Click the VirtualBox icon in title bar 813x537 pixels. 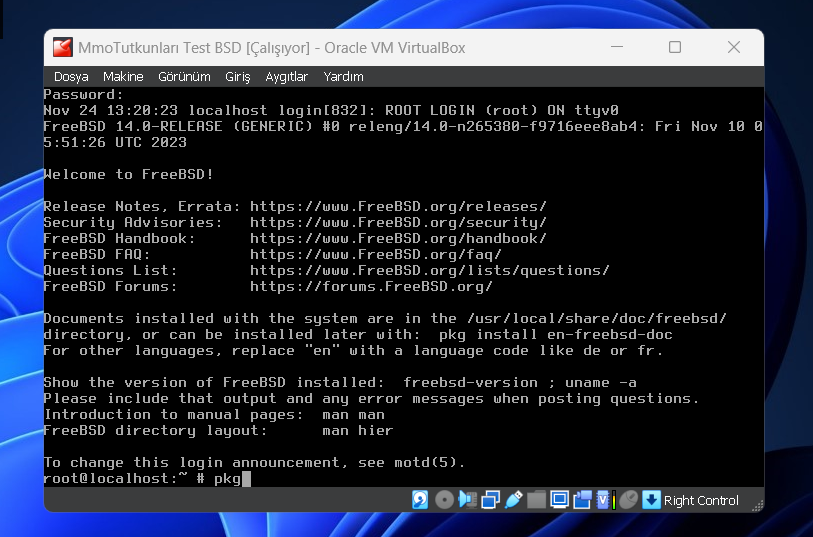point(63,47)
